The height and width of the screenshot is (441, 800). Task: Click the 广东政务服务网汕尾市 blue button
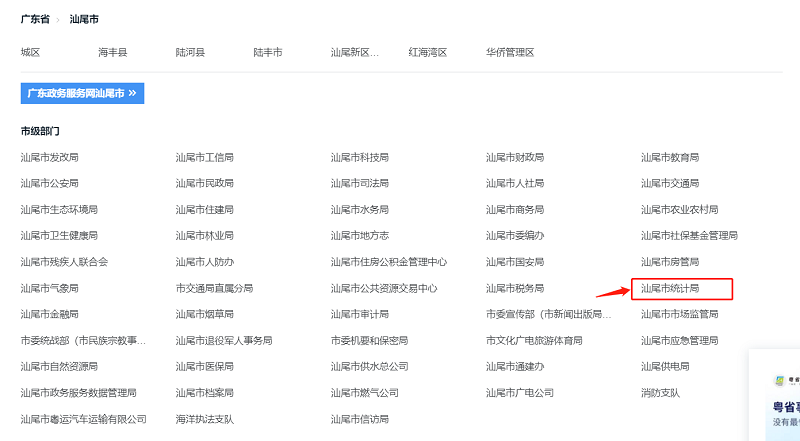(82, 93)
